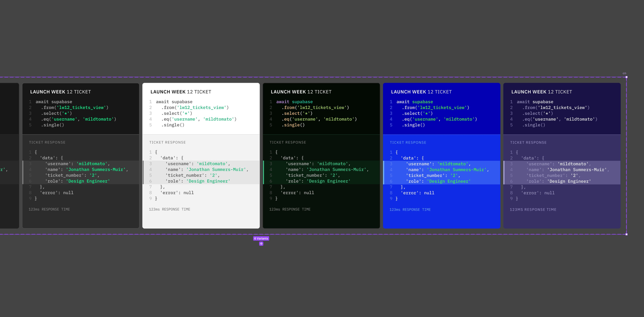Click 'Jonathan Summers-Muir' name line in purple card
This screenshot has height=317, width=644.
[568, 170]
